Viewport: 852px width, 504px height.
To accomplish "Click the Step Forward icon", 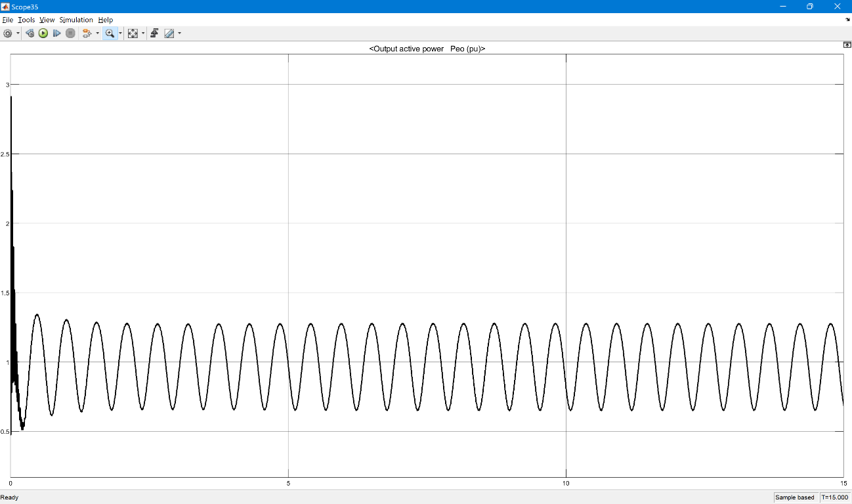I will [x=56, y=33].
